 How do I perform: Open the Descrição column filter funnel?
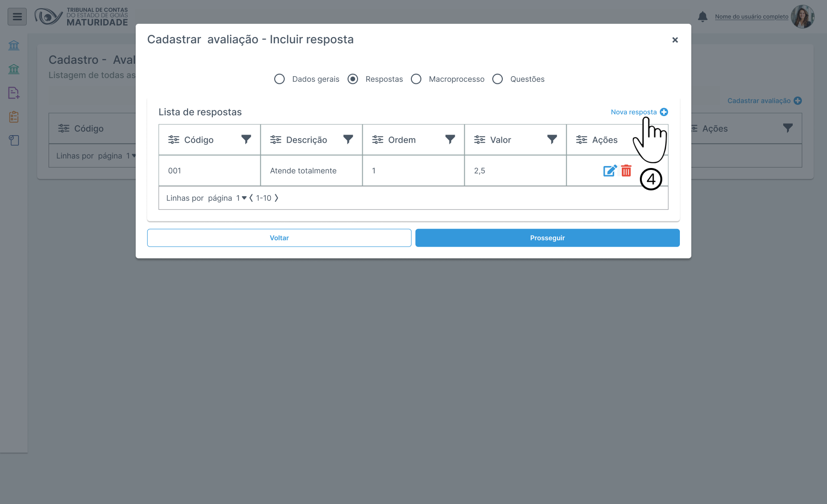[x=348, y=139]
